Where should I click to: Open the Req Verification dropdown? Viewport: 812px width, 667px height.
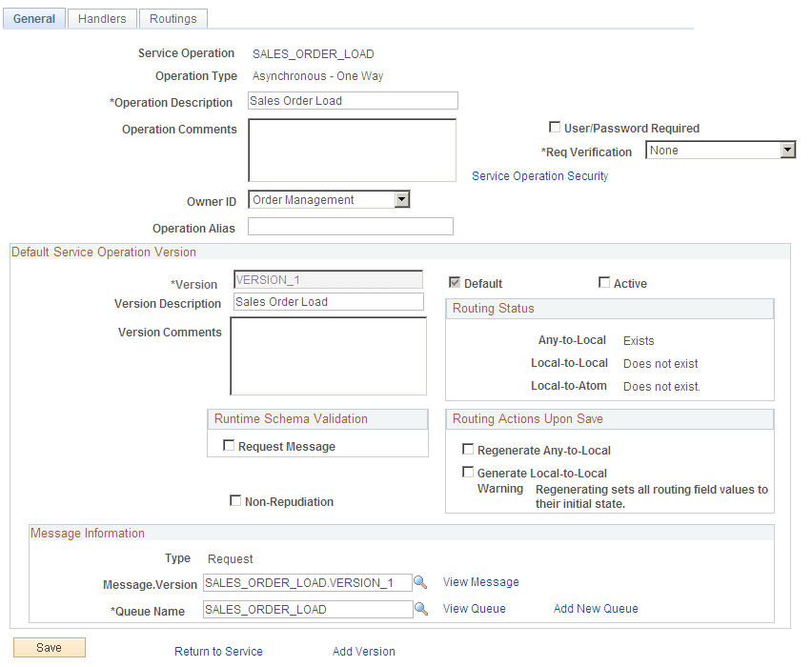click(789, 150)
